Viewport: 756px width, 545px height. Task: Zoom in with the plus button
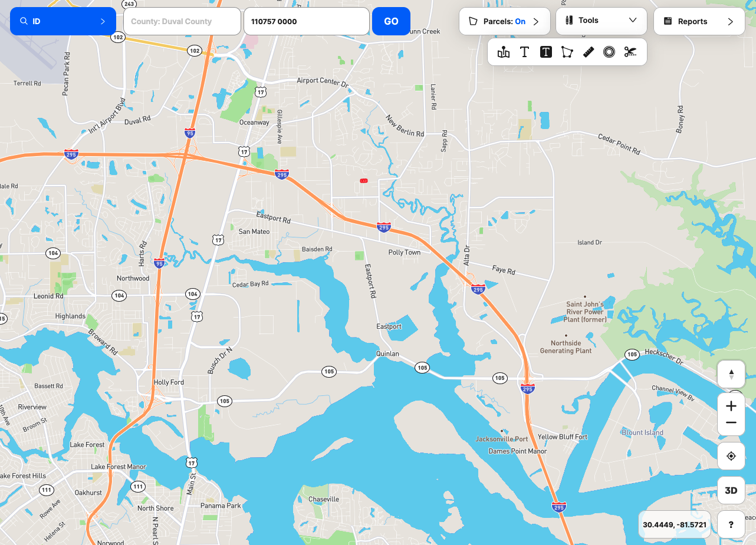[x=731, y=406]
